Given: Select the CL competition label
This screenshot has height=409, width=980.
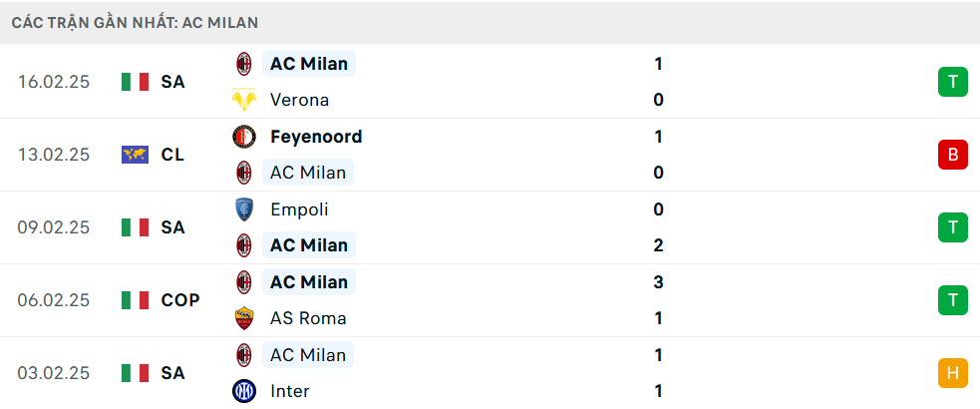Looking at the screenshot, I should 172,155.
